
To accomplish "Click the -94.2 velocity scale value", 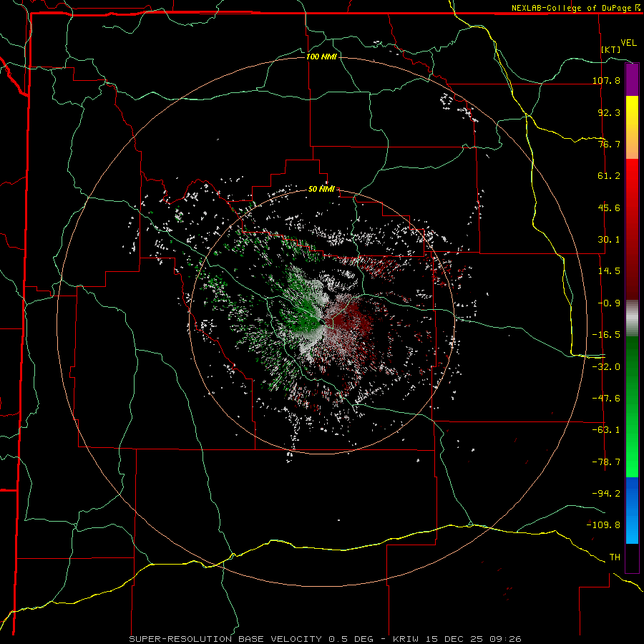I will [606, 494].
